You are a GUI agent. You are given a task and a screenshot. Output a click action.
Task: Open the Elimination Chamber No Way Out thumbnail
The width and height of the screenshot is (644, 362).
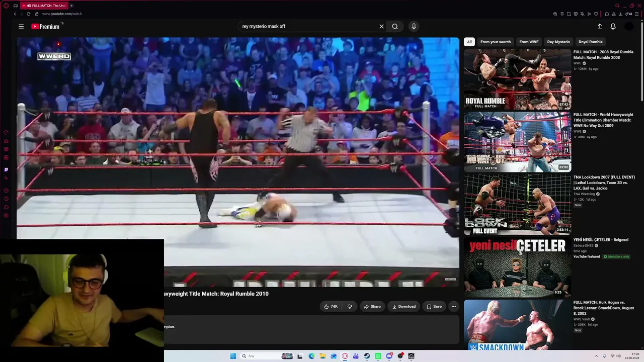click(517, 142)
